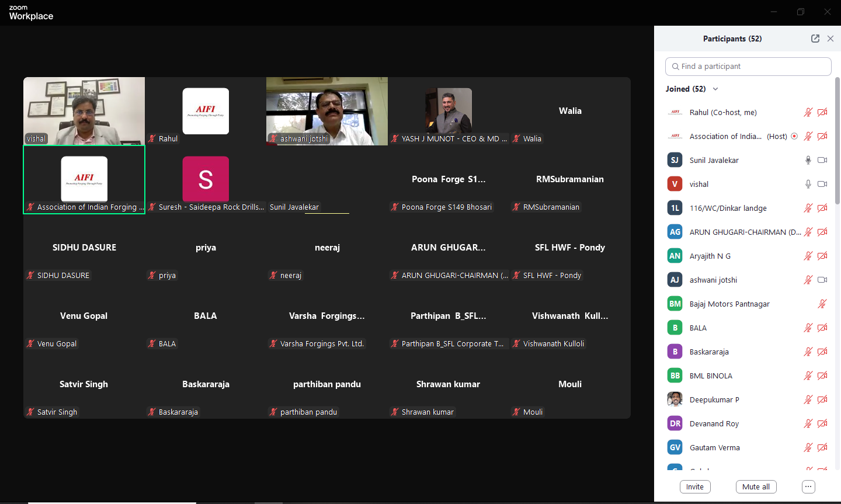Click video-off icon for Devanand Roy
Screen dimensions: 841x504
pyautogui.click(x=822, y=423)
